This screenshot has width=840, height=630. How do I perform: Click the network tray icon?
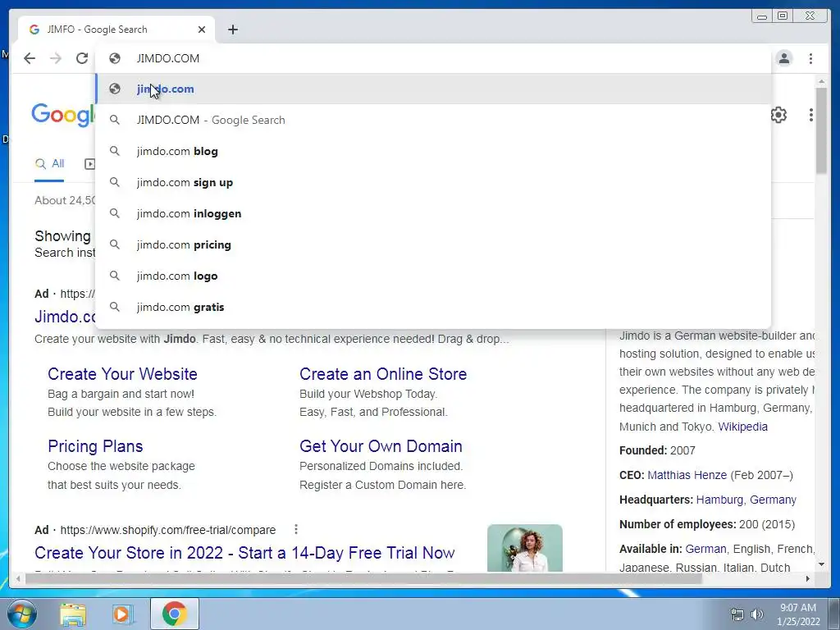tap(737, 614)
